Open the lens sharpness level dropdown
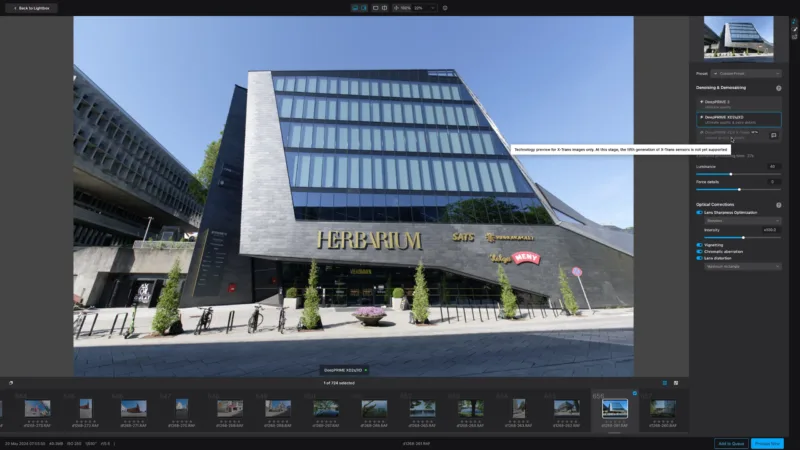The height and width of the screenshot is (450, 800). coord(742,221)
